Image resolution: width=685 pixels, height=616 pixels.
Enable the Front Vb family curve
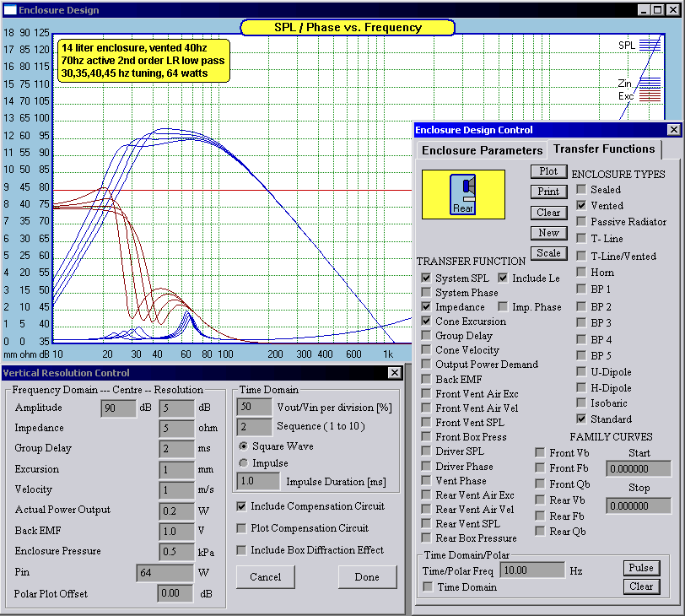point(540,453)
